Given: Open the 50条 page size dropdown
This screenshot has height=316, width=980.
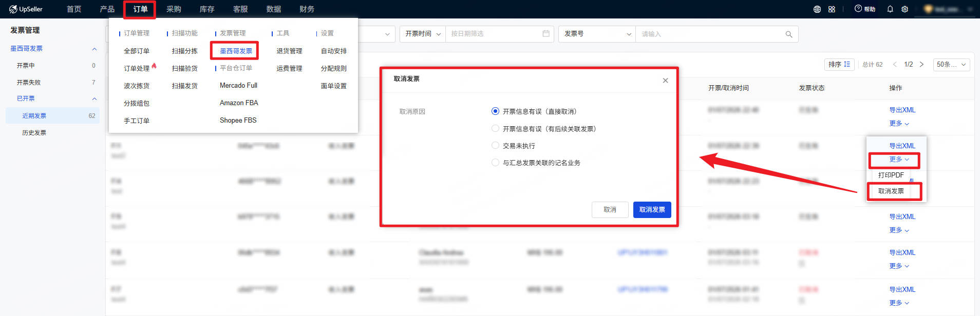Looking at the screenshot, I should (951, 64).
